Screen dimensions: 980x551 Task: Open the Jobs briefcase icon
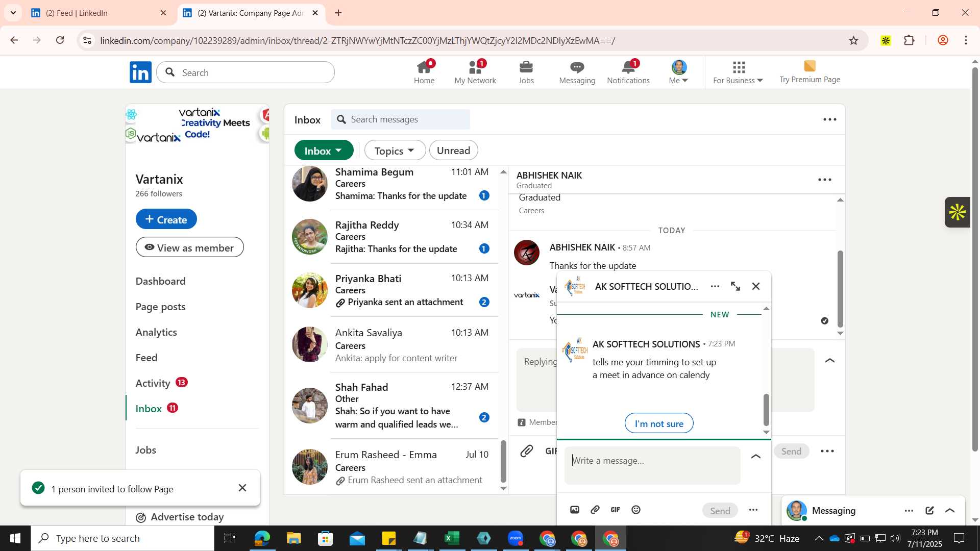[526, 72]
